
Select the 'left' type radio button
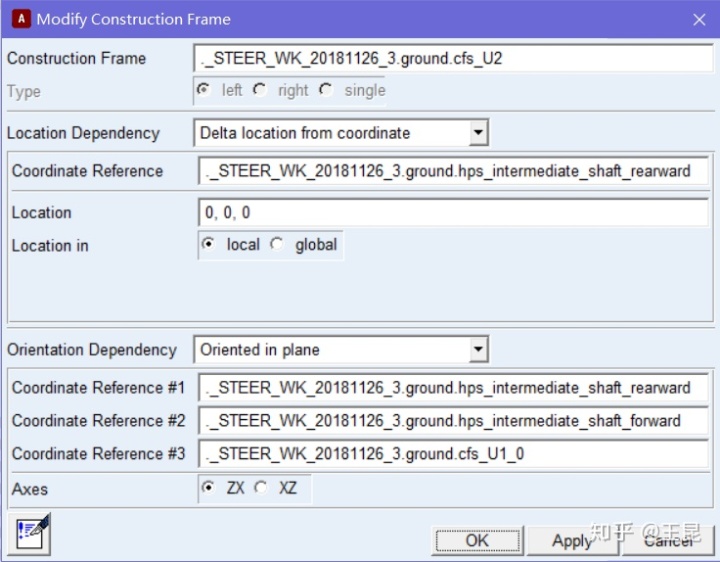pyautogui.click(x=204, y=90)
